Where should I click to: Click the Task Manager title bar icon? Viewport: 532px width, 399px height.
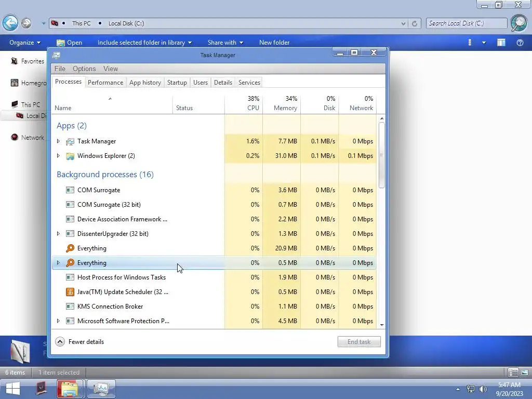[x=56, y=55]
